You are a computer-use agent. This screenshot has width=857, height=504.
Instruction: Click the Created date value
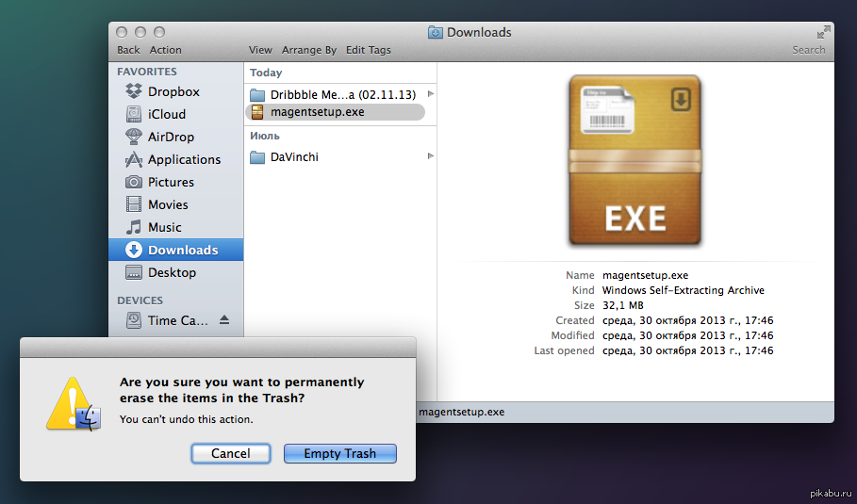[x=687, y=320]
